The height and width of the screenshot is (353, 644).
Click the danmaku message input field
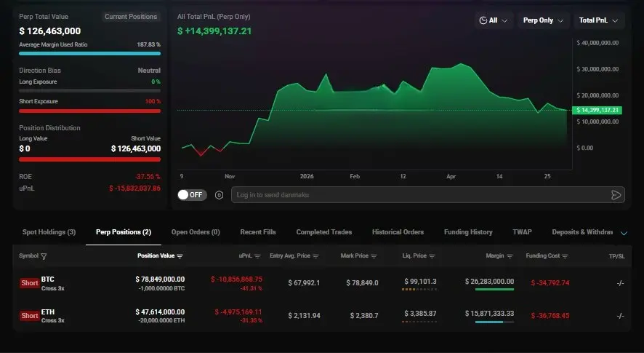pyautogui.click(x=428, y=195)
